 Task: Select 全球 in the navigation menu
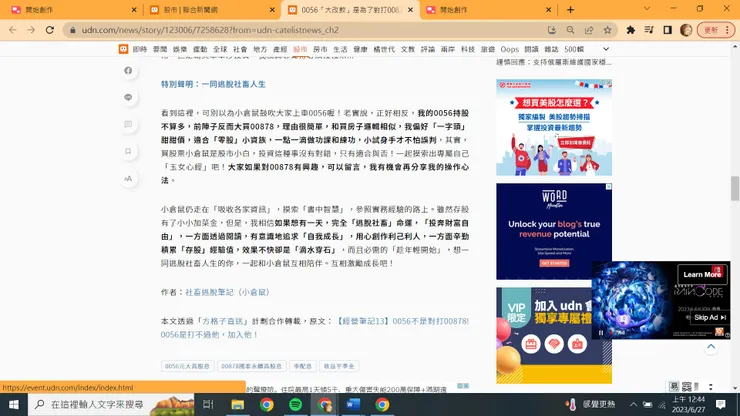(x=220, y=49)
